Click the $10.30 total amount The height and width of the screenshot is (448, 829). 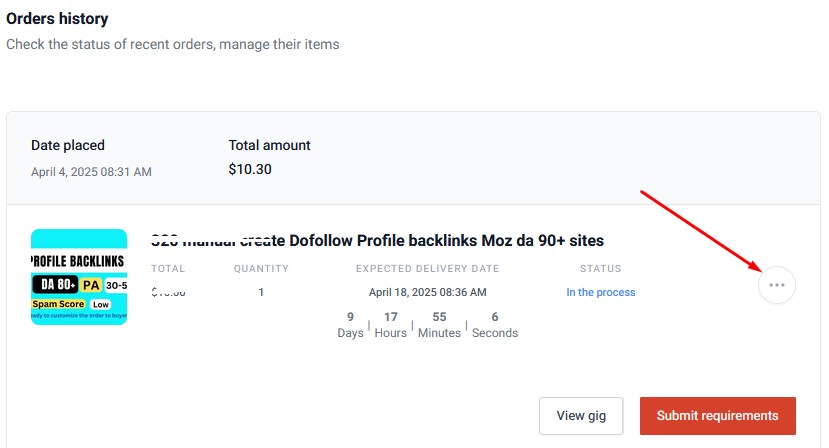[250, 169]
